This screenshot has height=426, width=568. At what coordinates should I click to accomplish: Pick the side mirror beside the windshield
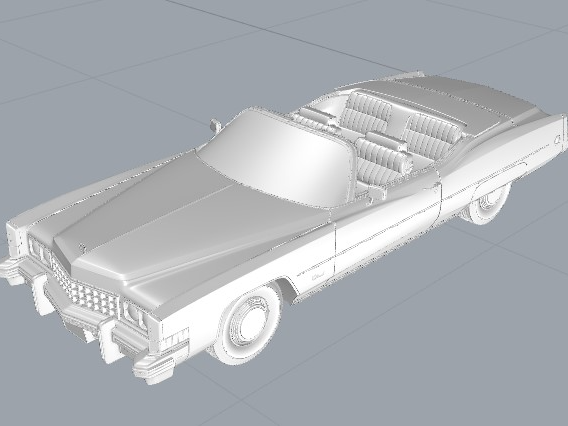click(x=215, y=125)
